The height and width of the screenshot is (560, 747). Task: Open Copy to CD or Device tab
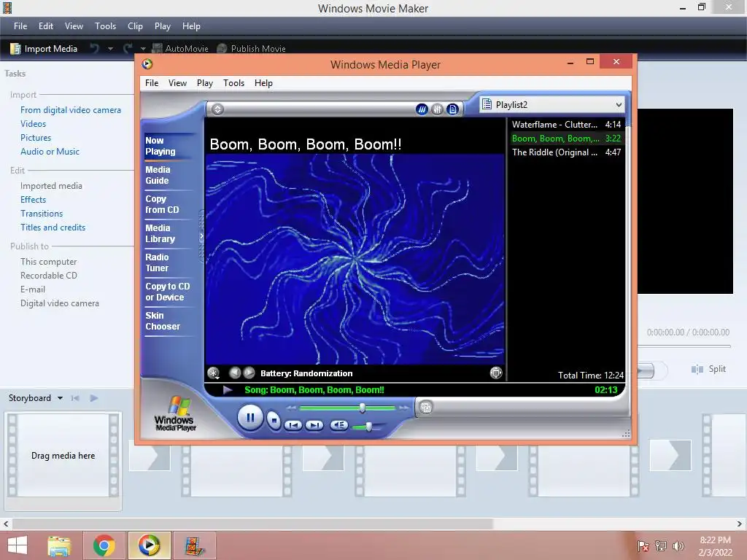click(168, 292)
